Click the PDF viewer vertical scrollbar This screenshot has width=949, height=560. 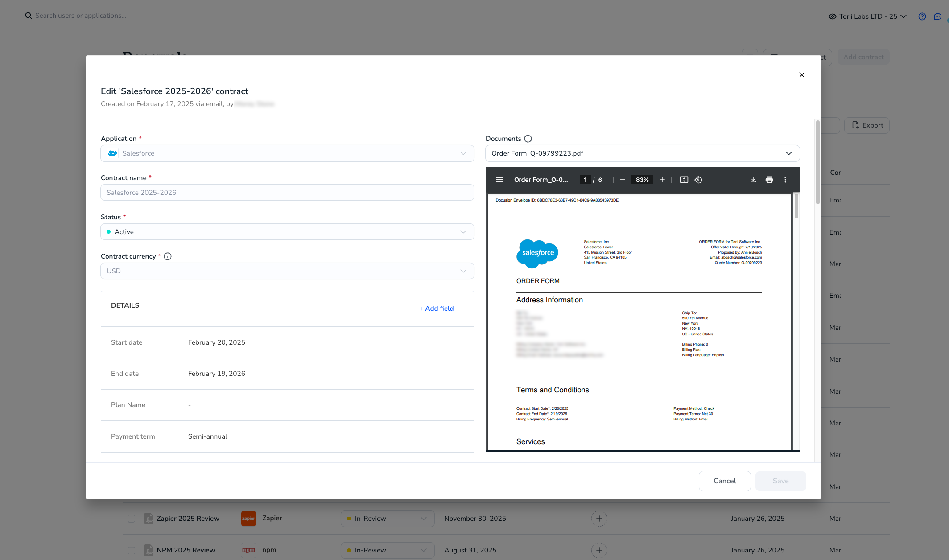(796, 206)
